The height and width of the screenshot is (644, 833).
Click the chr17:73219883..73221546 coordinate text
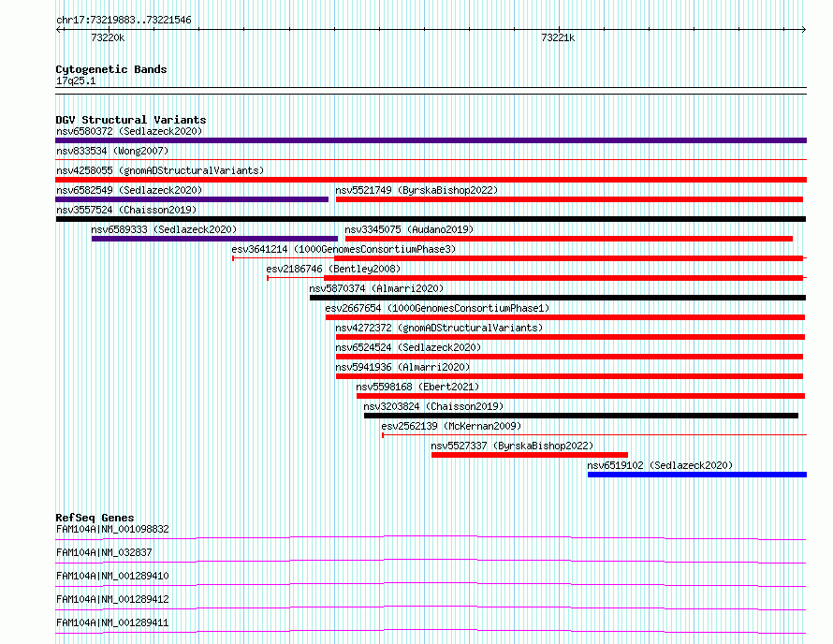tap(124, 21)
